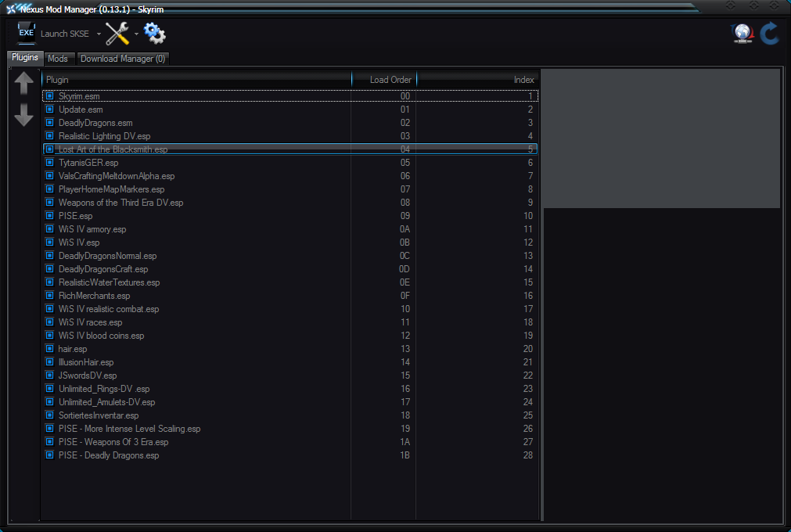Open the Launch SKSE dropdown arrow
The image size is (791, 532).
[99, 34]
